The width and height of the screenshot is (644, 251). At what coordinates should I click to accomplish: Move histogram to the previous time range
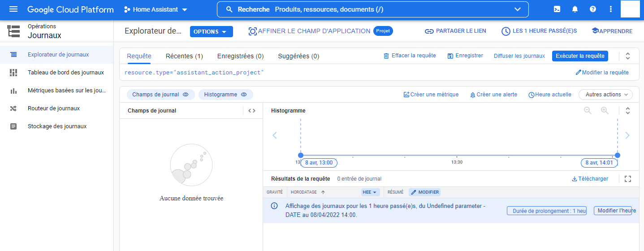click(275, 135)
